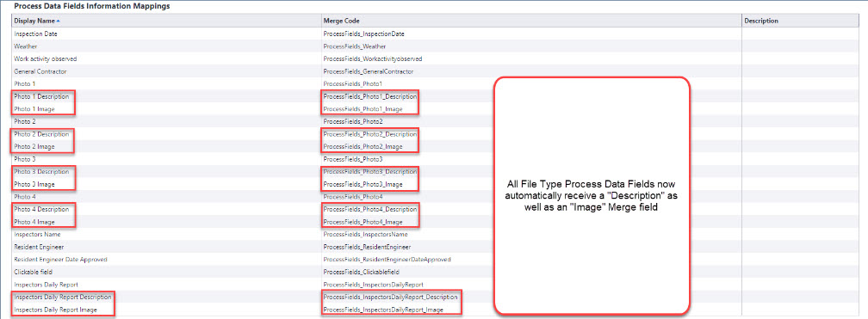868x319 pixels.
Task: Click merge code ProcessFields_Photo3_Description
Action: pyautogui.click(x=369, y=171)
